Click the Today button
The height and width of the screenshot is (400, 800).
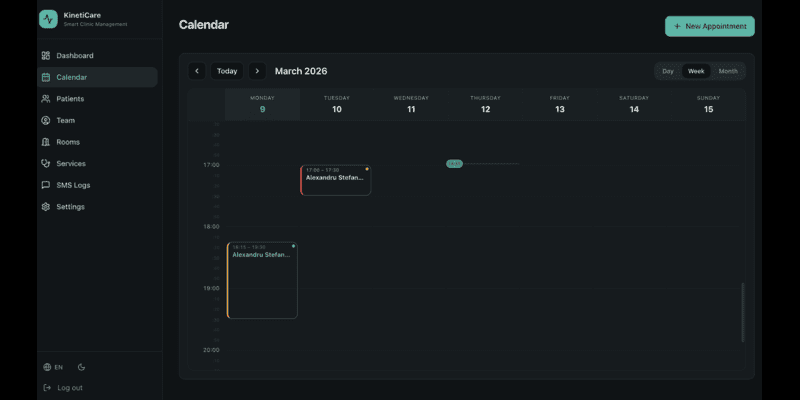click(x=227, y=71)
